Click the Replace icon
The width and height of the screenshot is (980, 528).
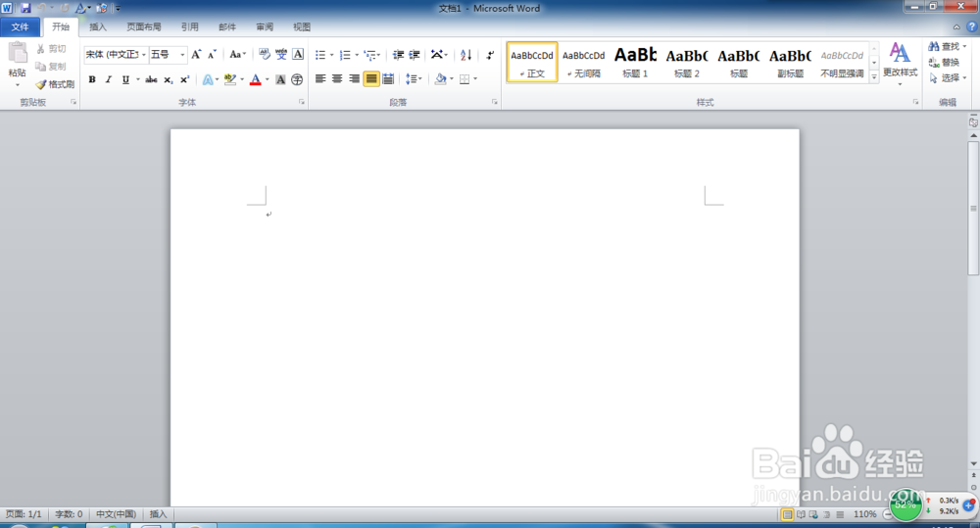[x=934, y=62]
